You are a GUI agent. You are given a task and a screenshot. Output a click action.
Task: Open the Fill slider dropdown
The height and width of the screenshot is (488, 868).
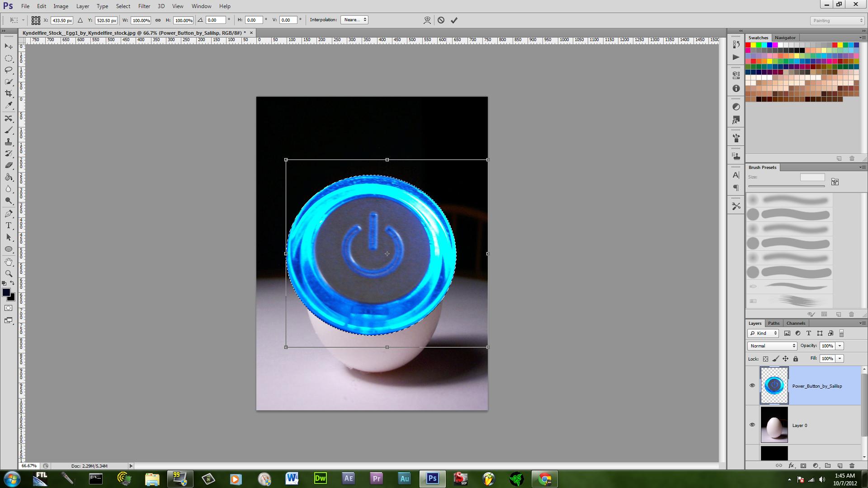coord(840,358)
